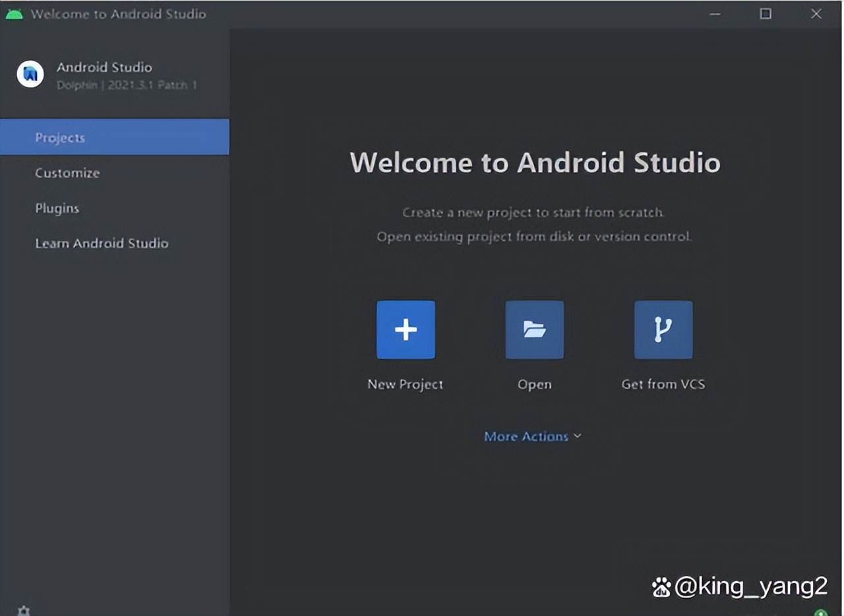This screenshot has width=844, height=616.
Task: Click the Welcome to Android Studio heading
Action: (534, 162)
